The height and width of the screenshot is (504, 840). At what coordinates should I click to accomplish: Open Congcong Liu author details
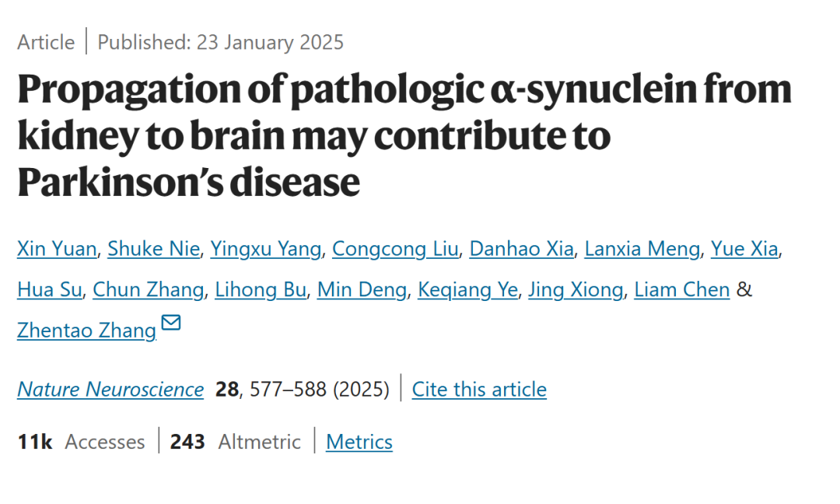click(x=395, y=249)
